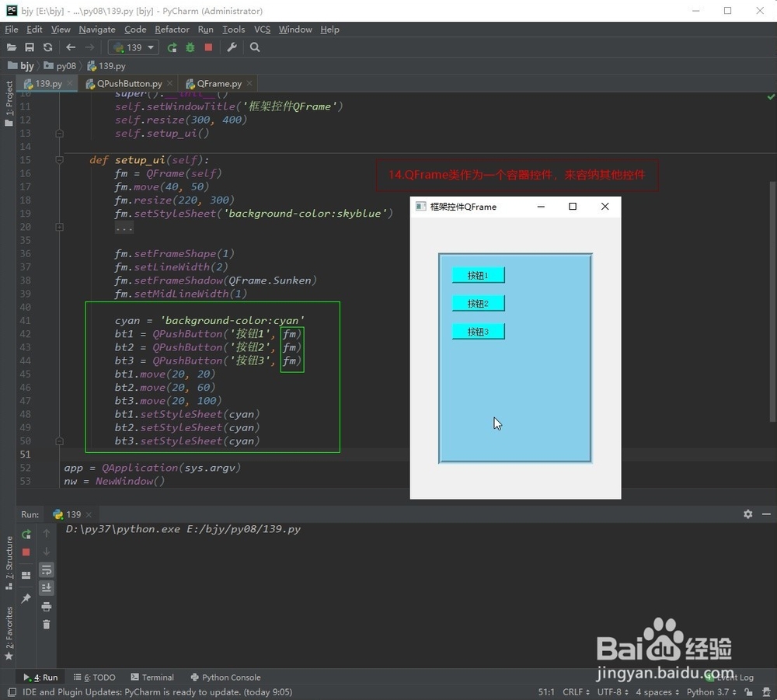
Task: Open the Help menu
Action: tap(329, 30)
